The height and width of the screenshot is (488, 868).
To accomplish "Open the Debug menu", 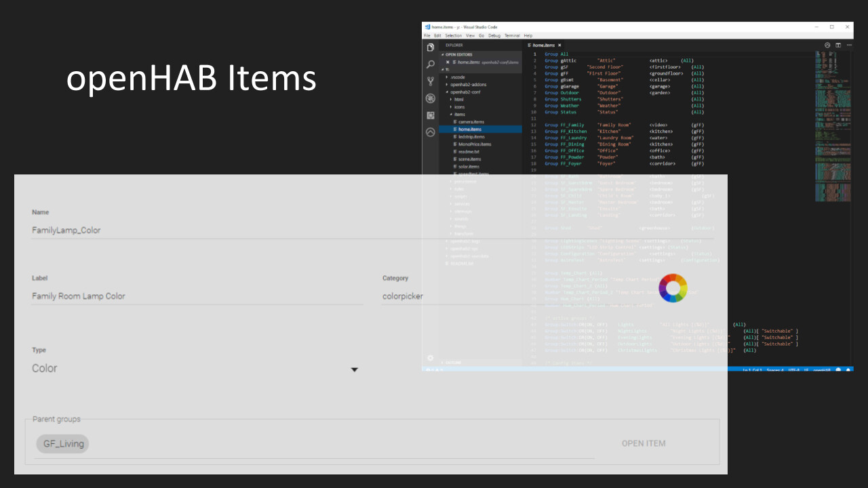I will (494, 35).
